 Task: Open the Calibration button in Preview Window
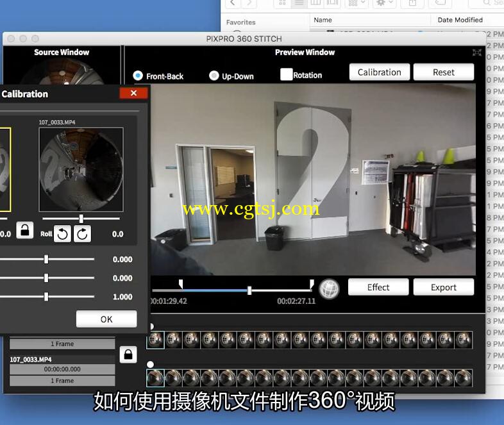point(380,72)
